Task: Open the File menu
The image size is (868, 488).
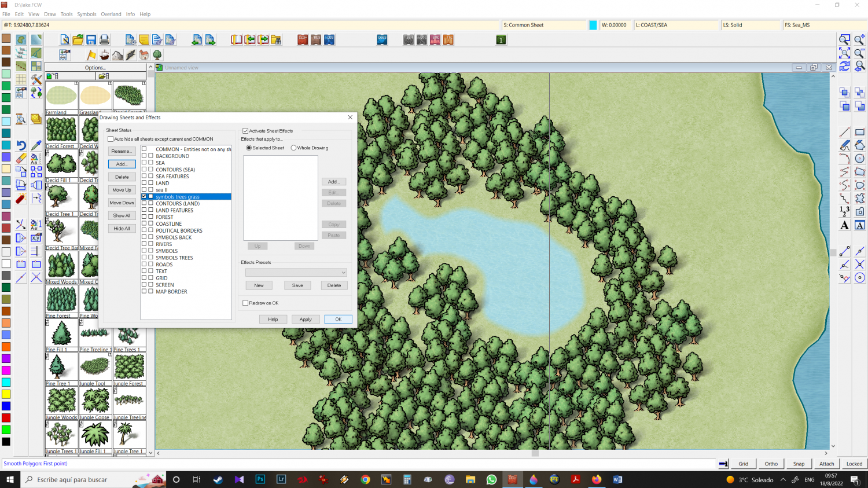Action: point(6,14)
